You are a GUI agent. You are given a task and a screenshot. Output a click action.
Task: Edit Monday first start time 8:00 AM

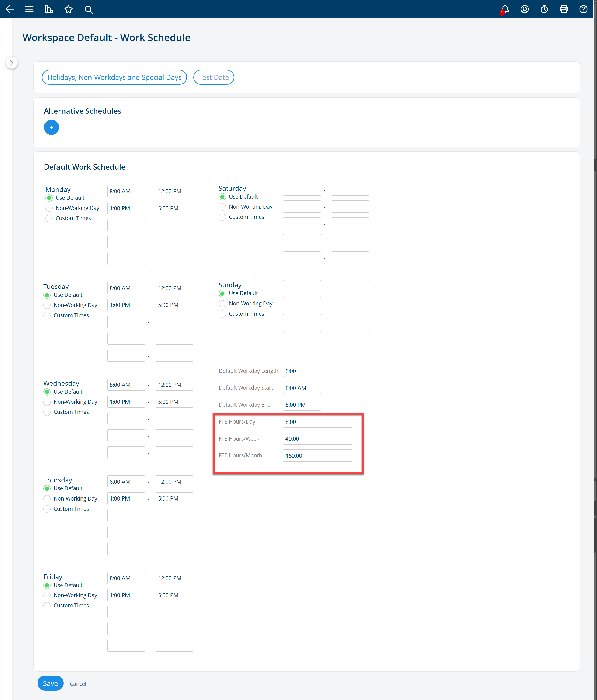click(126, 191)
